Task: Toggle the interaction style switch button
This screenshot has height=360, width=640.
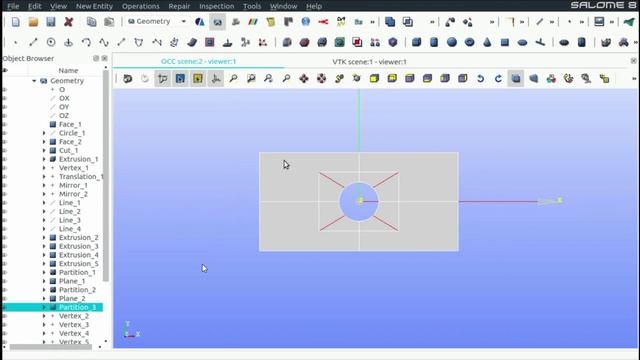Action: pyautogui.click(x=162, y=78)
